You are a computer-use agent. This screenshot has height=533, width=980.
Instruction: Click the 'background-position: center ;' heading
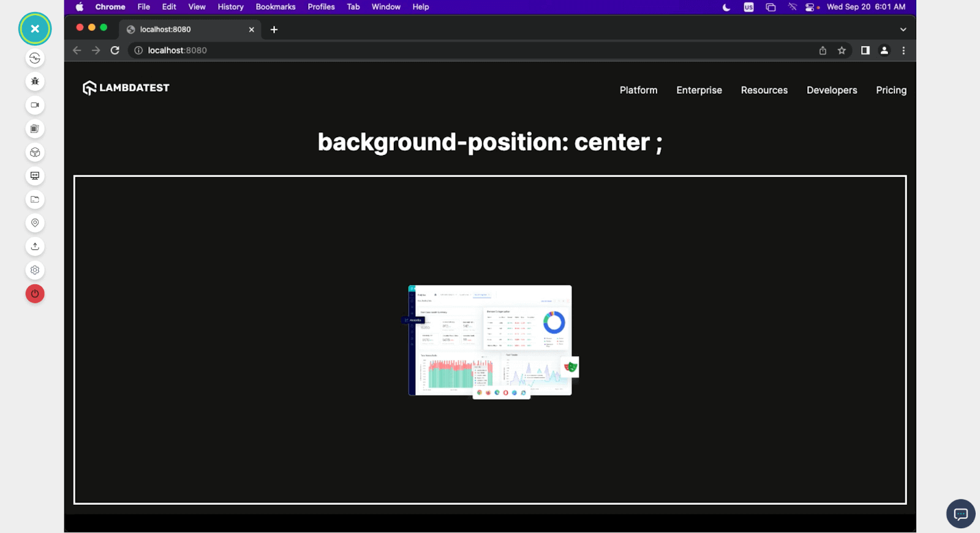pyautogui.click(x=490, y=142)
